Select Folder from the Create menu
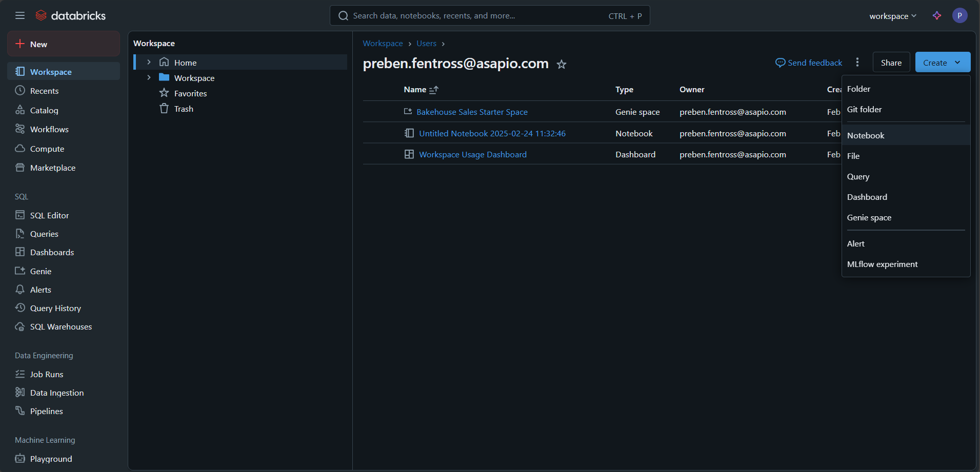 (906, 89)
